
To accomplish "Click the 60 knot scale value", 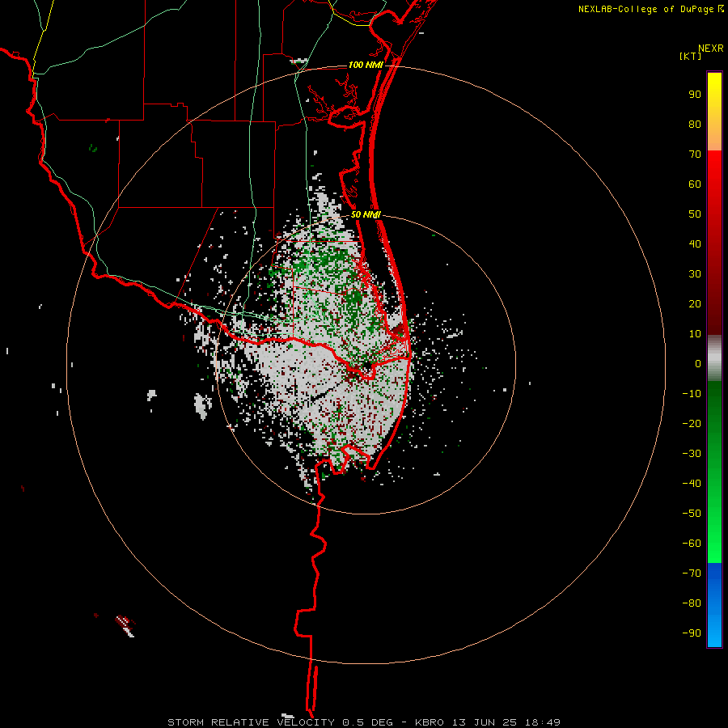I will pyautogui.click(x=695, y=184).
